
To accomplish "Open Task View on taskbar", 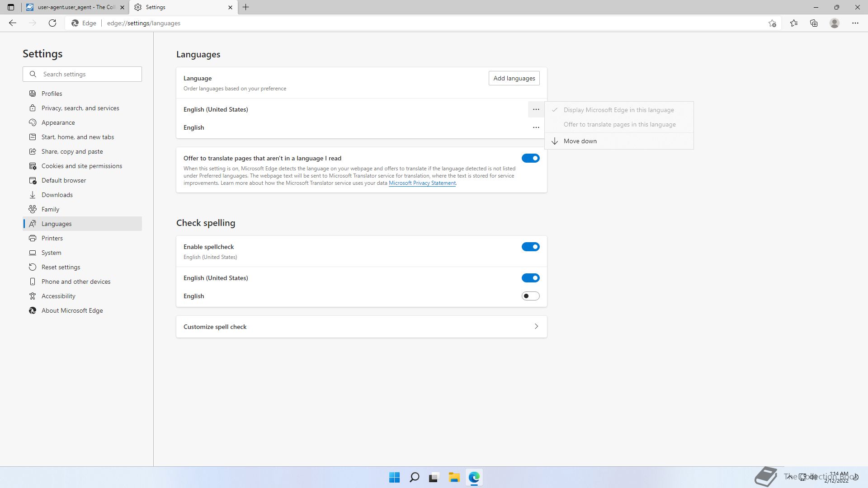I will click(434, 477).
